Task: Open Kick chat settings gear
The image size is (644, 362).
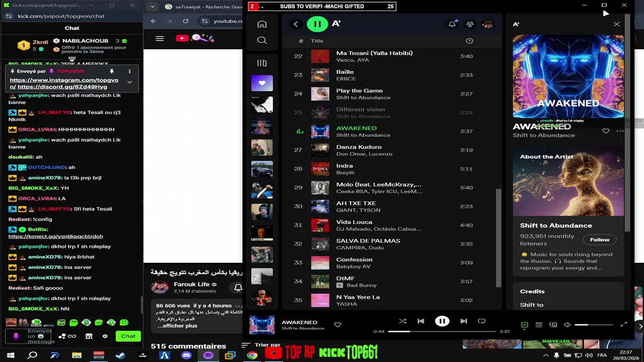Action: tap(105, 336)
